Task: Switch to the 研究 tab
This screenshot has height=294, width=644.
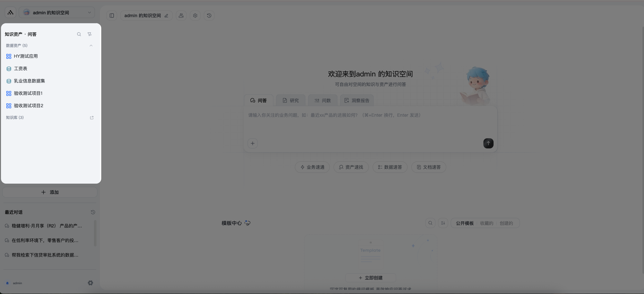Action: point(291,101)
